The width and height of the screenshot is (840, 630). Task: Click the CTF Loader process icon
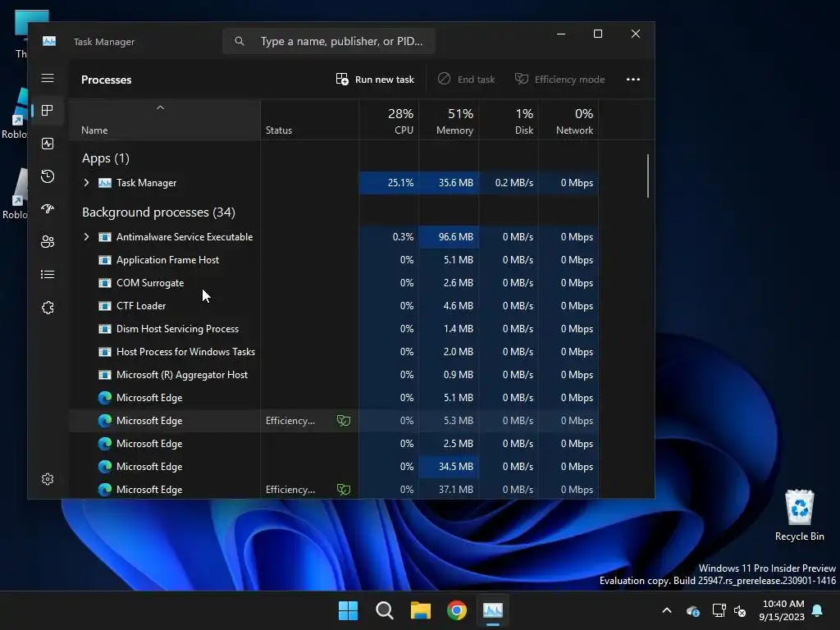coord(105,306)
